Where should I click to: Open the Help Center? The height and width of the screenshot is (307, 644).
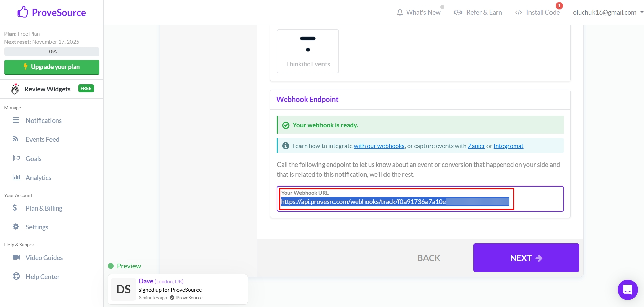(43, 276)
